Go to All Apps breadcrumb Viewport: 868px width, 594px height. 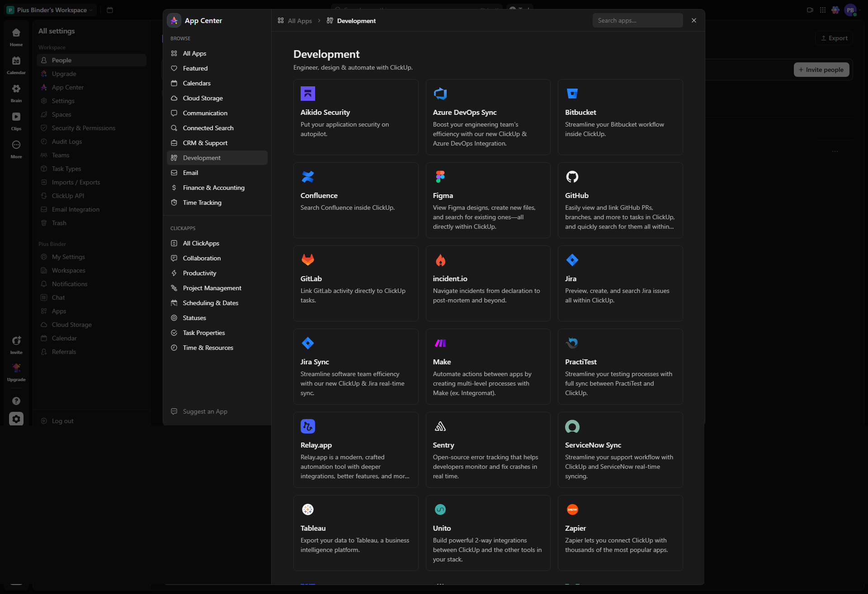coord(295,21)
